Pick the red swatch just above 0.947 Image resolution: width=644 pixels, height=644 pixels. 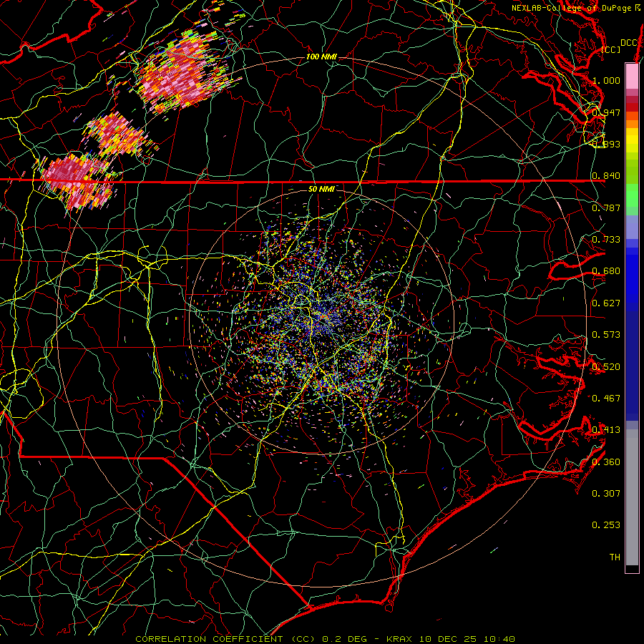click(632, 107)
